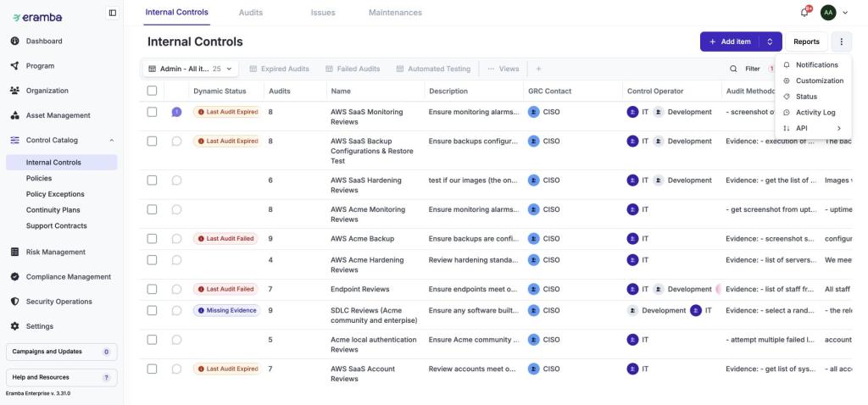The image size is (868, 405).
Task: Select Activity Log from the options menu
Action: point(813,113)
